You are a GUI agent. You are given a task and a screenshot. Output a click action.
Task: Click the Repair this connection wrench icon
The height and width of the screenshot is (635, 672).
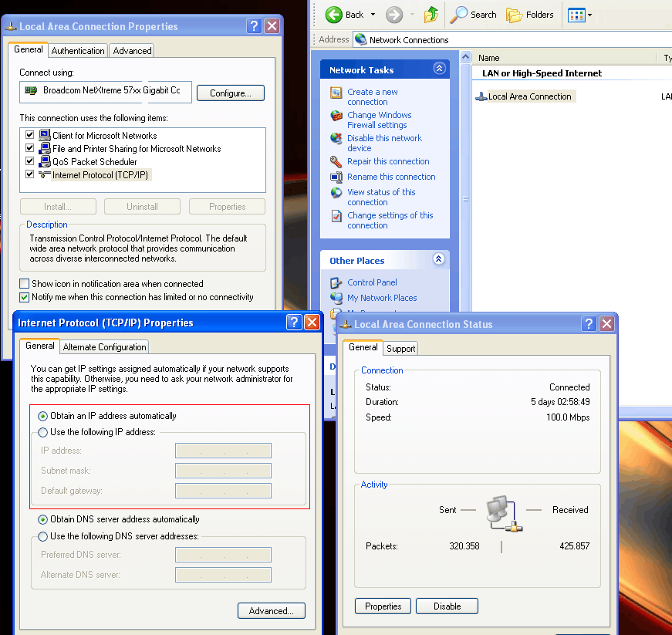336,161
